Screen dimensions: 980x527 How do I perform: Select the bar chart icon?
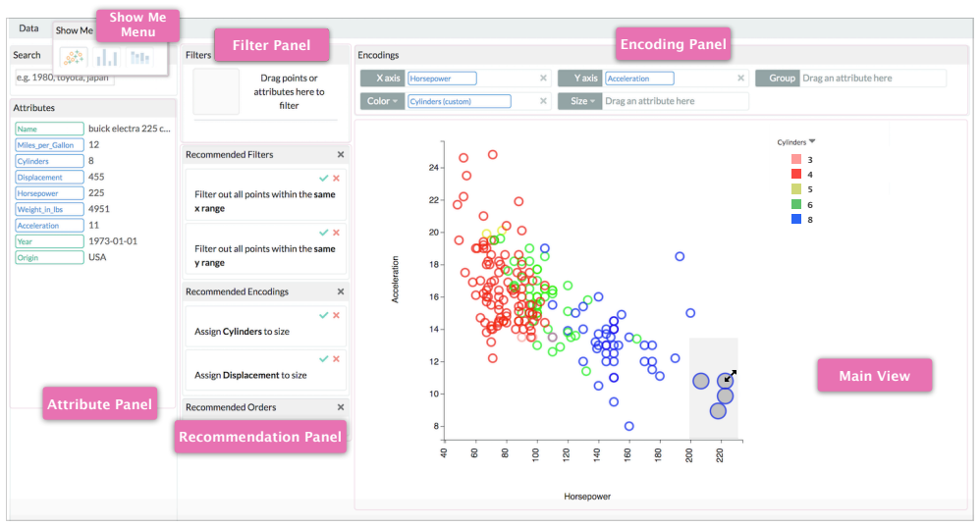[x=107, y=58]
